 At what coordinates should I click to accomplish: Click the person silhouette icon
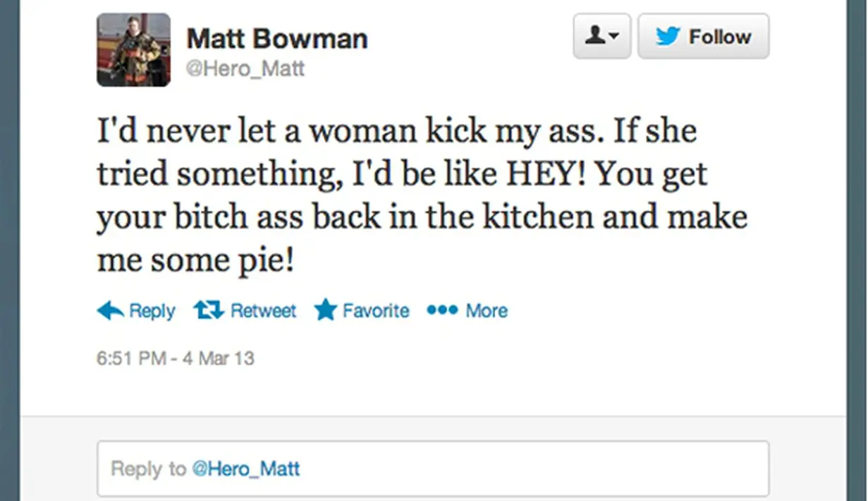coord(594,35)
